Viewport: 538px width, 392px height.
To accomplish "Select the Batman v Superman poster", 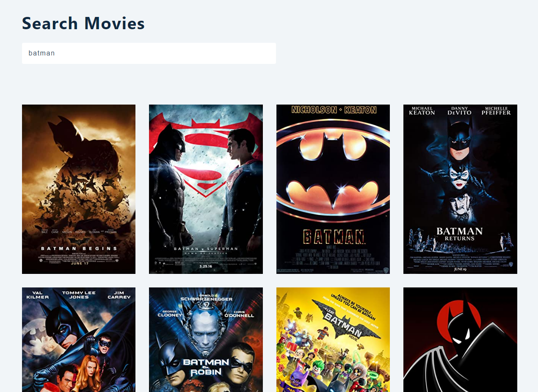I will click(x=206, y=189).
